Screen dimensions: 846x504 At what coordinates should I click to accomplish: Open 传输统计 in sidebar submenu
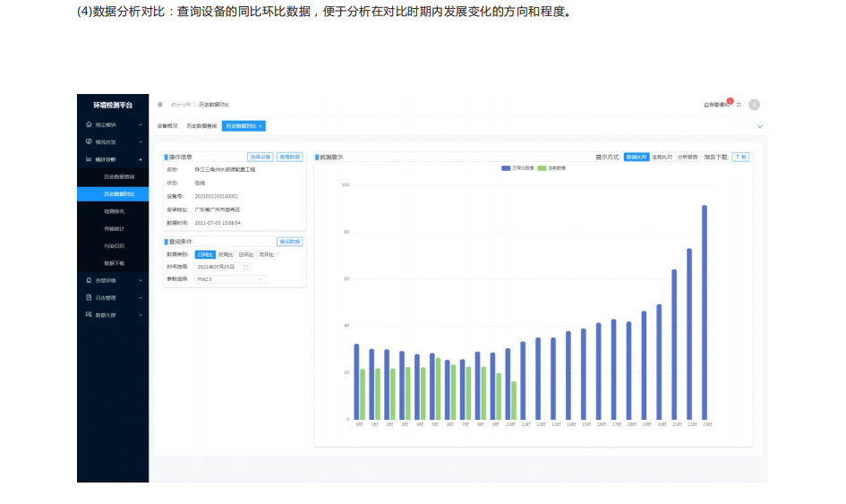pos(114,228)
